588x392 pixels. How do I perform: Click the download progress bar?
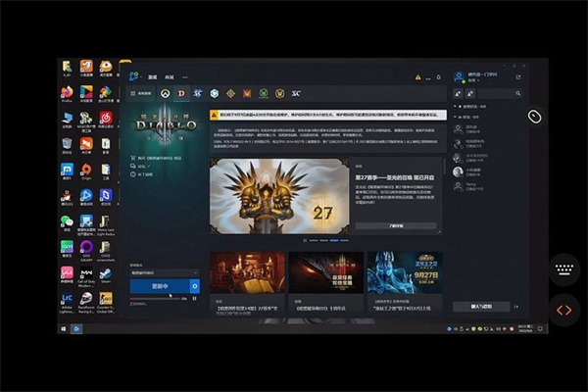click(x=157, y=299)
